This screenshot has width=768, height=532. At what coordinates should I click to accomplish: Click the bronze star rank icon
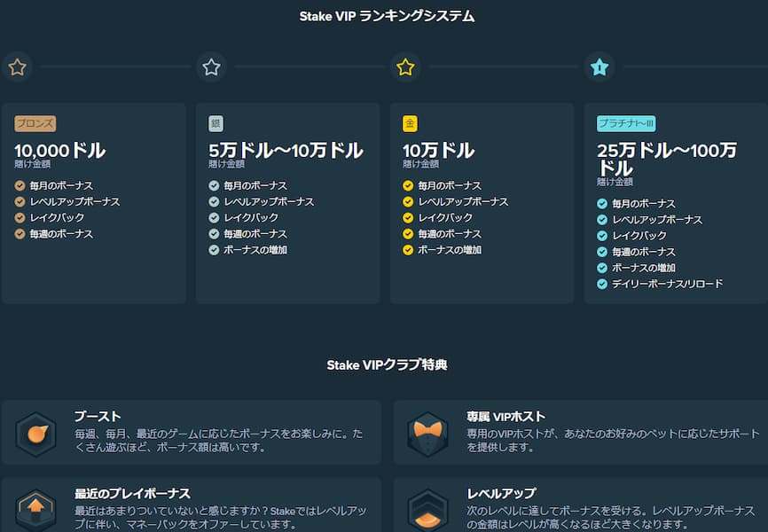pos(18,67)
